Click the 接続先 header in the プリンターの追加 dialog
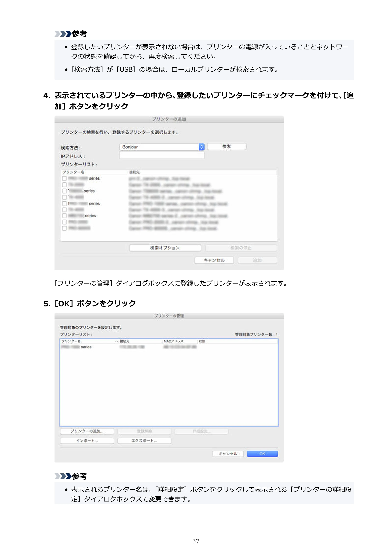Screen dimensions: 392x555 click(134, 172)
